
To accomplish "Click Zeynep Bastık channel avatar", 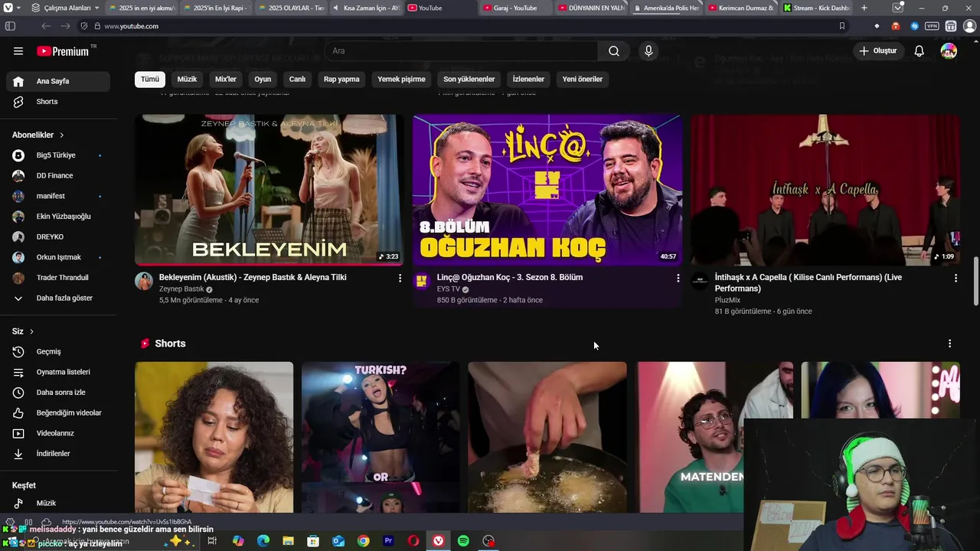I will (x=144, y=281).
